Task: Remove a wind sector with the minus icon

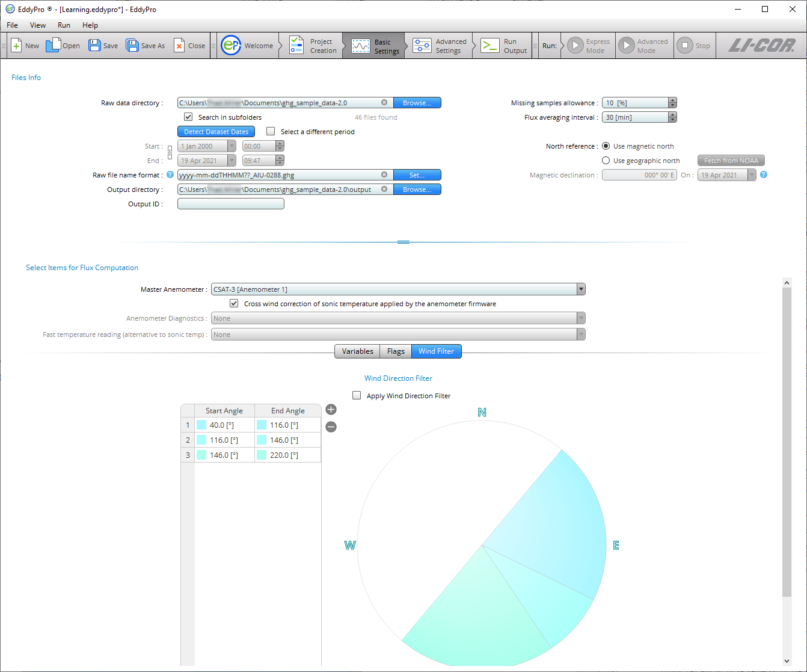Action: [331, 427]
